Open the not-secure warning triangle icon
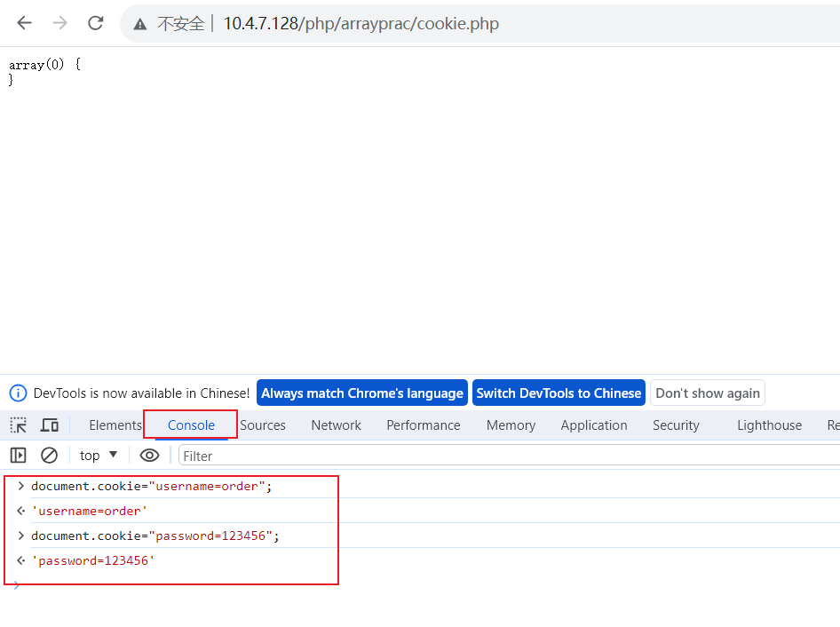840x627 pixels. (139, 24)
